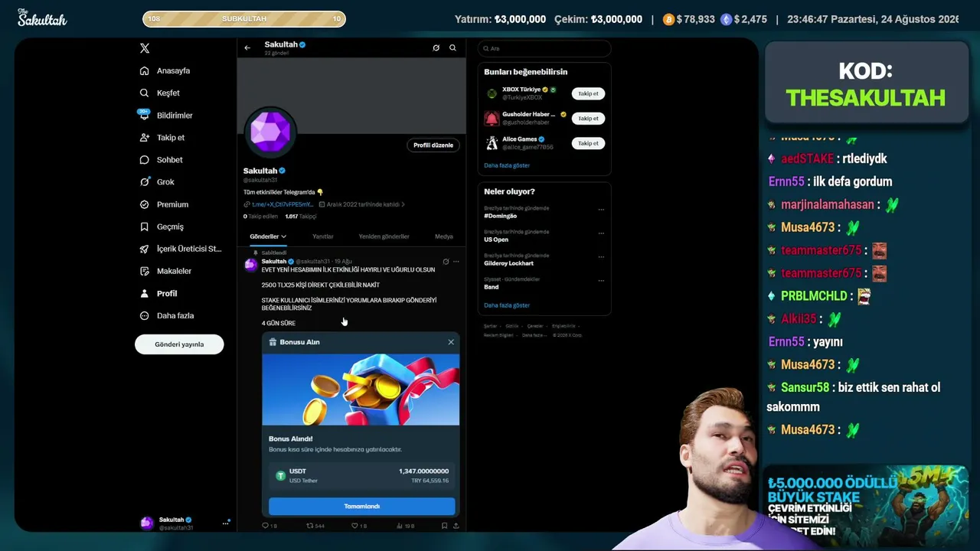Open the Takip edilen following count
The width and height of the screenshot is (980, 551).
(x=261, y=217)
